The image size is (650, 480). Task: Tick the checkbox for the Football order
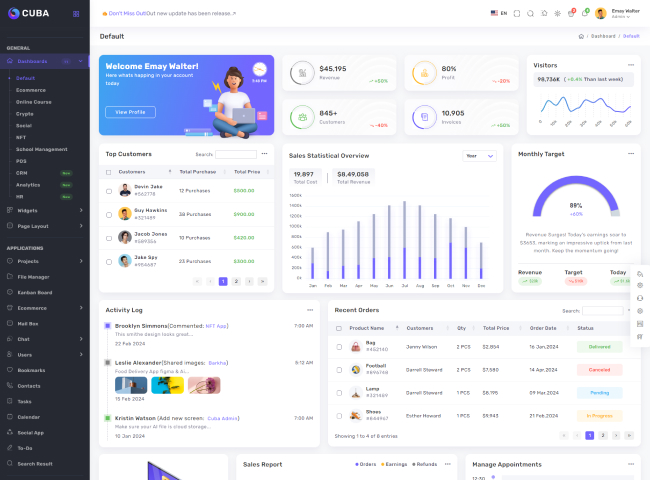[339, 369]
